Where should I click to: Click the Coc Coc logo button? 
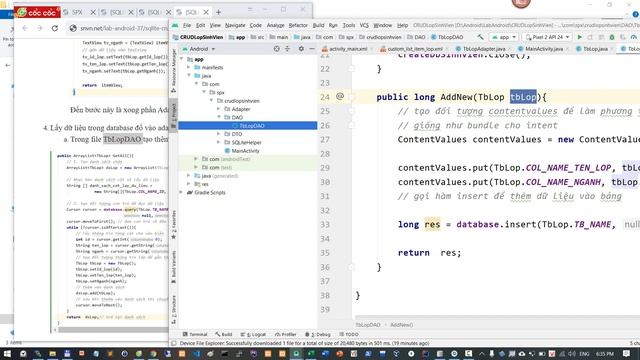[x=37, y=12]
